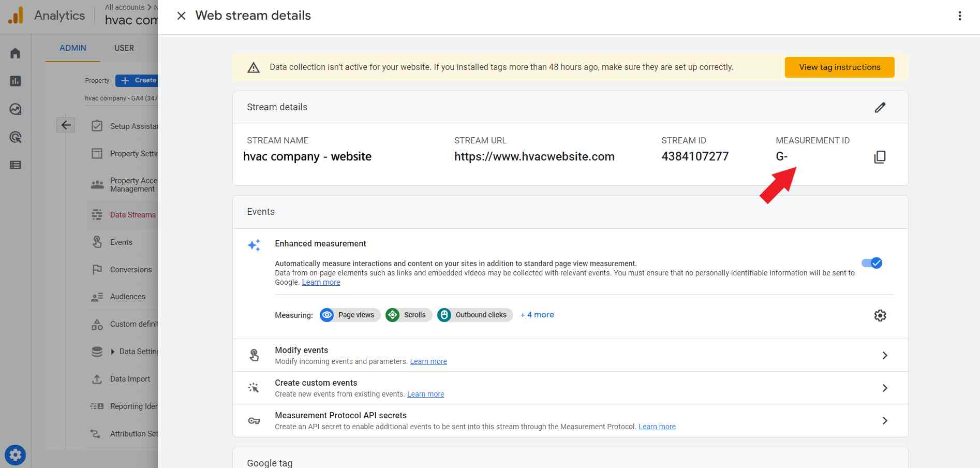Click the Outbound clicks measurement badge
Image resolution: width=980 pixels, height=468 pixels.
point(474,315)
